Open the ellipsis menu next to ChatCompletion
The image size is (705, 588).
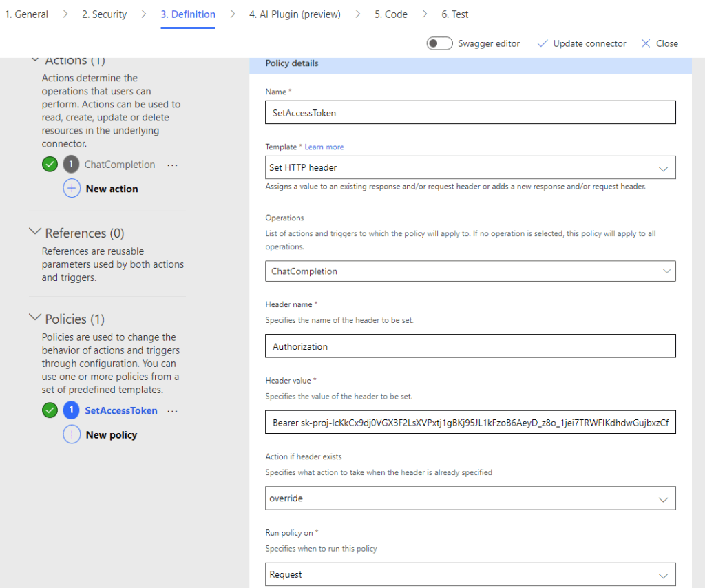point(173,165)
